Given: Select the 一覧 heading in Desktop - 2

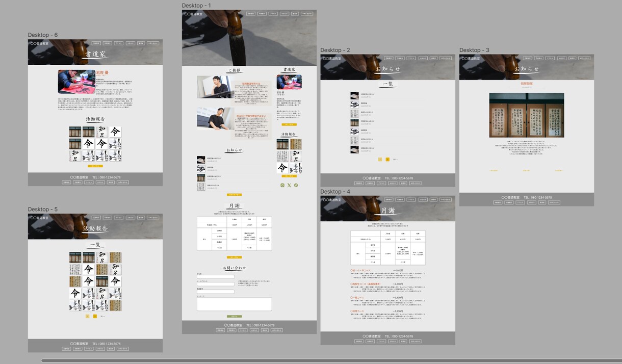Looking at the screenshot, I should pyautogui.click(x=387, y=85).
